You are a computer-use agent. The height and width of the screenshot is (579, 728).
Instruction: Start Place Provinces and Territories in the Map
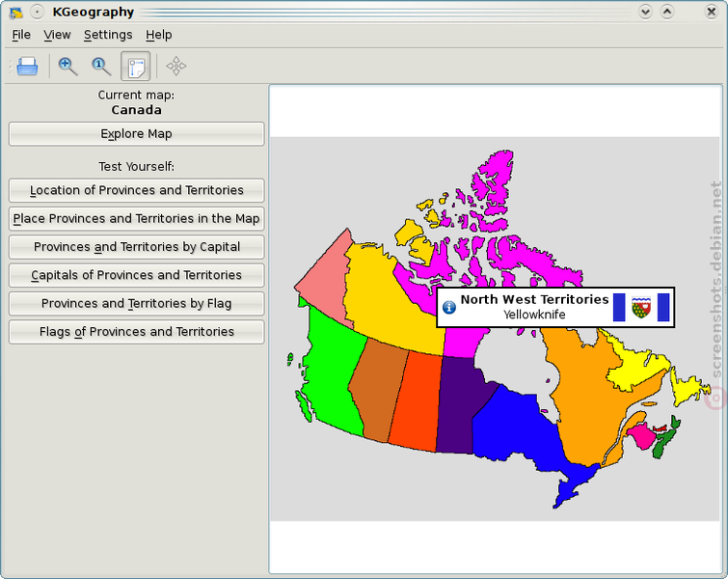point(137,219)
